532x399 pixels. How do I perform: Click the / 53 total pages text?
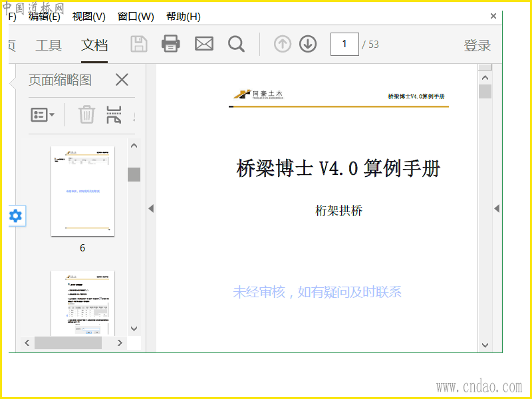[370, 45]
